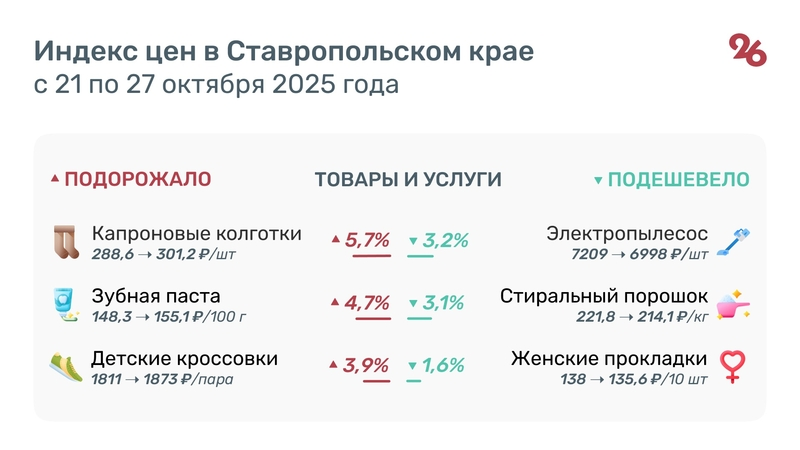Click the 1,6% decrease value
Screen dimensions: 800x450
tap(445, 365)
